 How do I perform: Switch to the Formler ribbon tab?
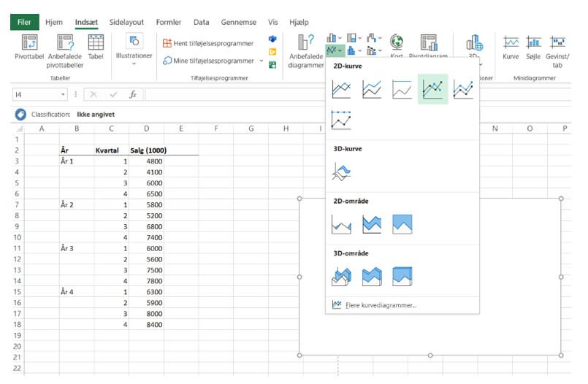pyautogui.click(x=169, y=22)
